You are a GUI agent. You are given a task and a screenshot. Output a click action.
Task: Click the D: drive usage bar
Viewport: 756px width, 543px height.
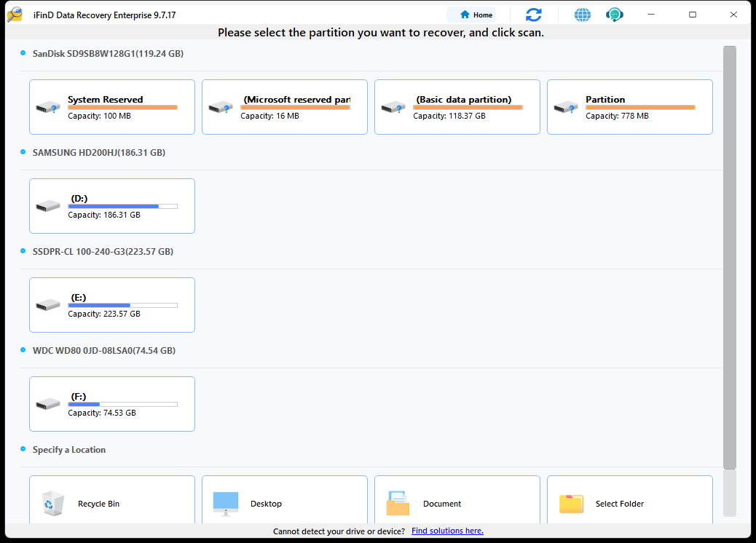pos(123,206)
